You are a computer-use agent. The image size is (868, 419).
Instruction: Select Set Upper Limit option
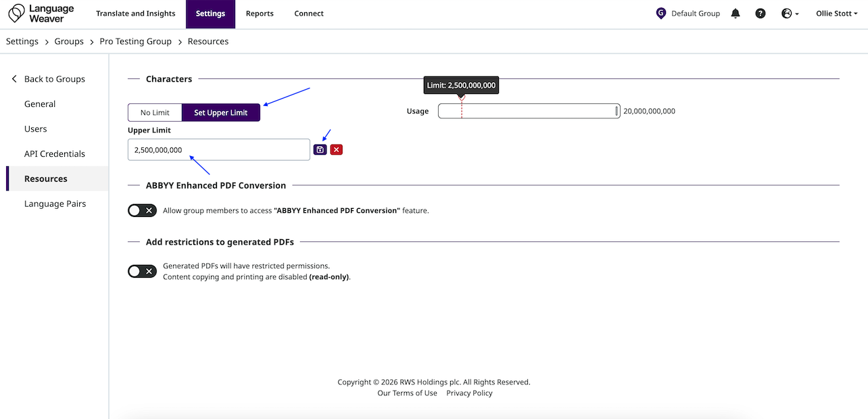(221, 113)
